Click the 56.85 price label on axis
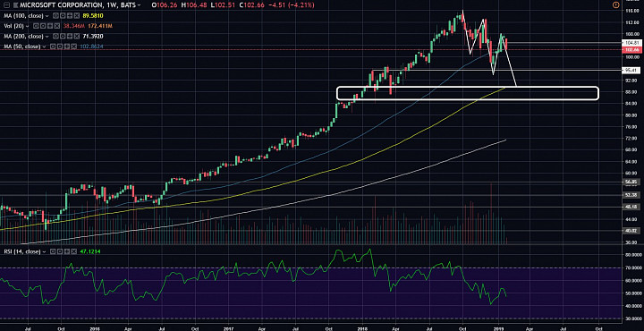The width and height of the screenshot is (644, 331). (x=631, y=182)
